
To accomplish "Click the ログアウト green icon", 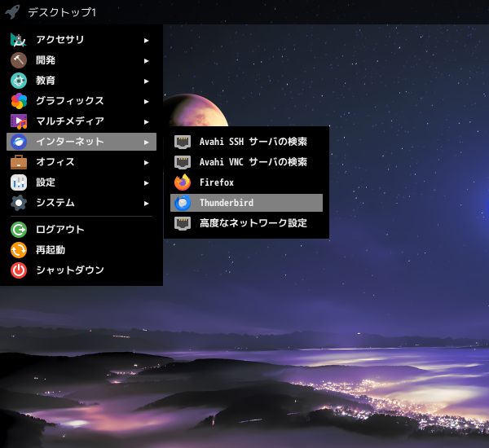I will point(19,230).
